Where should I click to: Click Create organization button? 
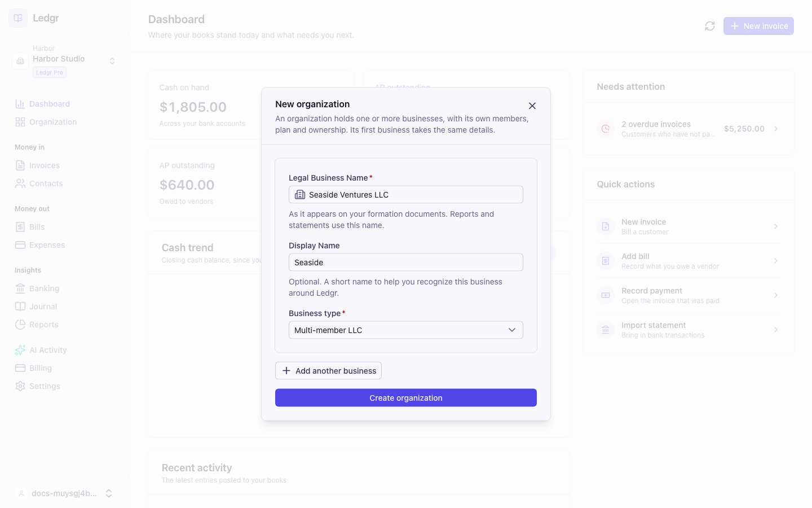[406, 398]
